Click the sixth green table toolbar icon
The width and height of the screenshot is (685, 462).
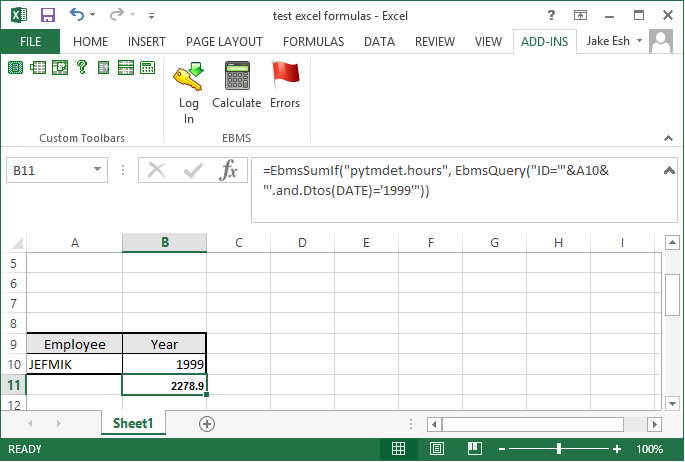(126, 68)
